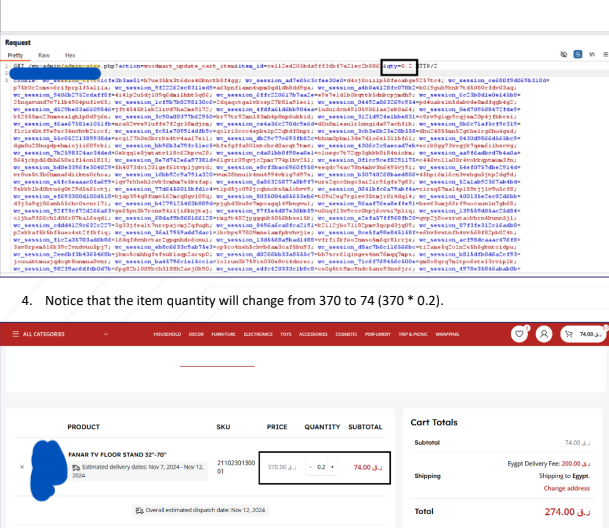Screen dimensions: 609x528
Task: Click the truck icon beside overall dispatch date
Action: click(x=139, y=510)
